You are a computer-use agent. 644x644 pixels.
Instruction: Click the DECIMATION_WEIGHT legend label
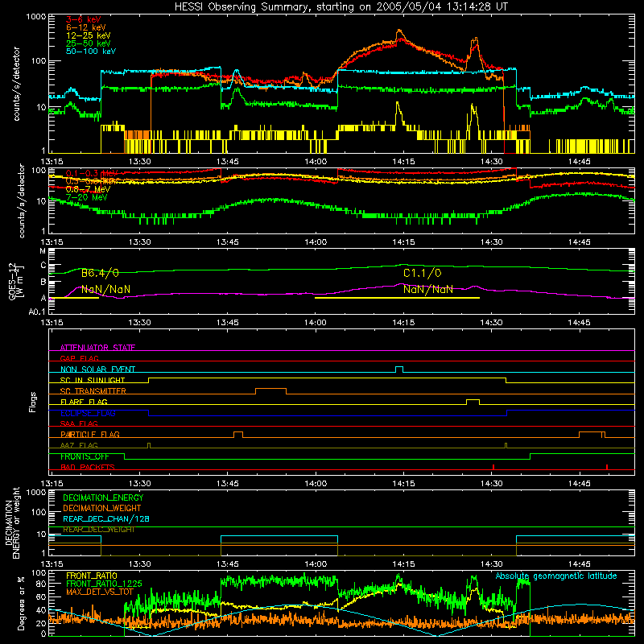102,508
